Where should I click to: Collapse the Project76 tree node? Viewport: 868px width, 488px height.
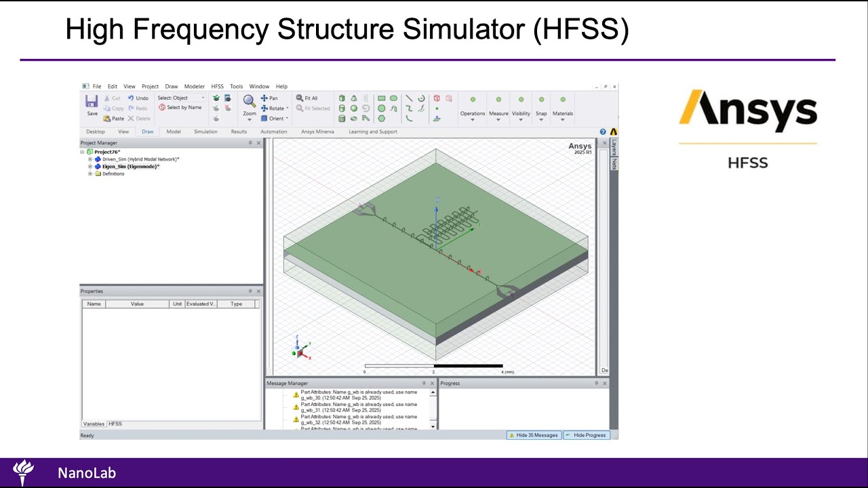[x=83, y=152]
